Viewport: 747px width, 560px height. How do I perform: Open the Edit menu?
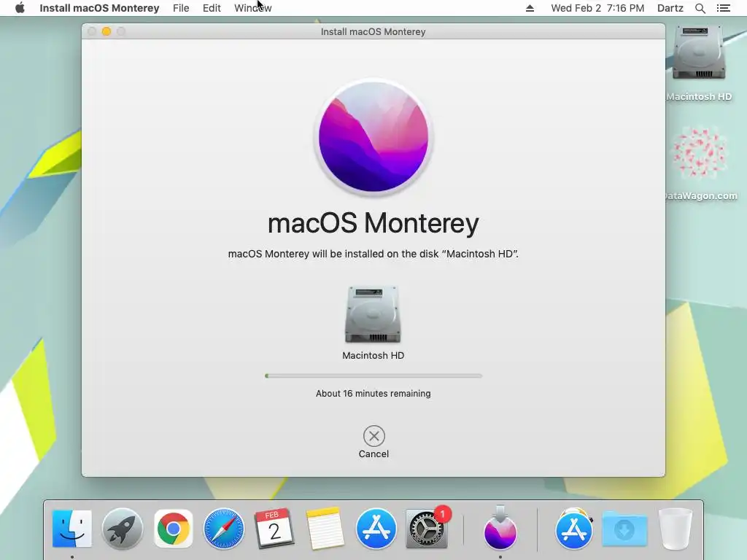coord(212,8)
